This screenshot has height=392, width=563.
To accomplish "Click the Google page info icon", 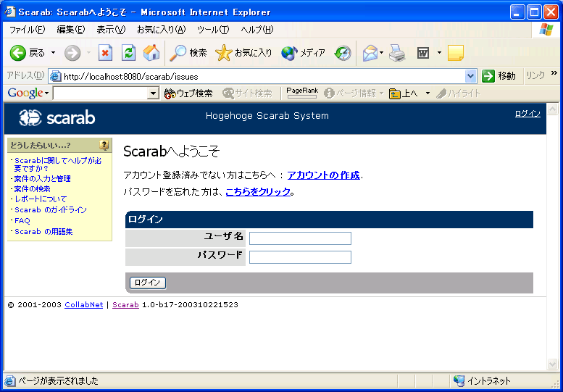I will click(x=329, y=93).
